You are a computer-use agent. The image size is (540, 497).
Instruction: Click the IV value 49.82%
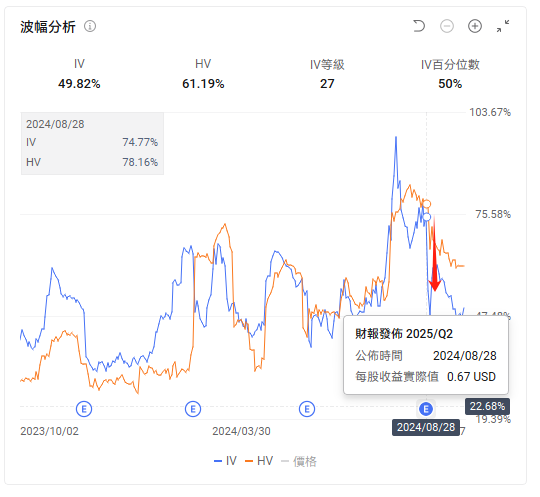click(79, 84)
